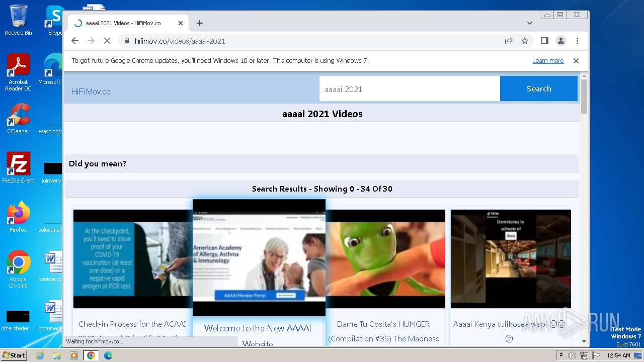Open the share page icon in address bar
Viewport: 644px width, 362px height.
coord(509,41)
